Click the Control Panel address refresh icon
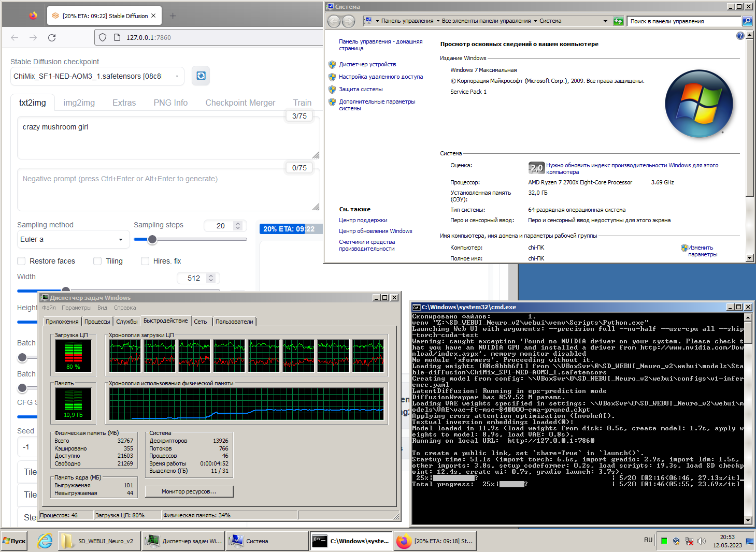The height and width of the screenshot is (552, 756). point(618,21)
